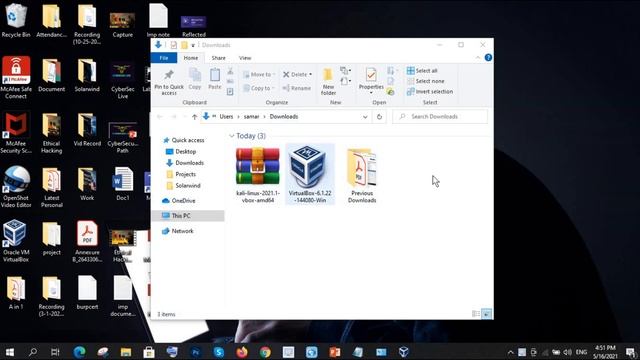Show hidden system tray icons
The height and width of the screenshot is (360, 640).
coord(510,352)
